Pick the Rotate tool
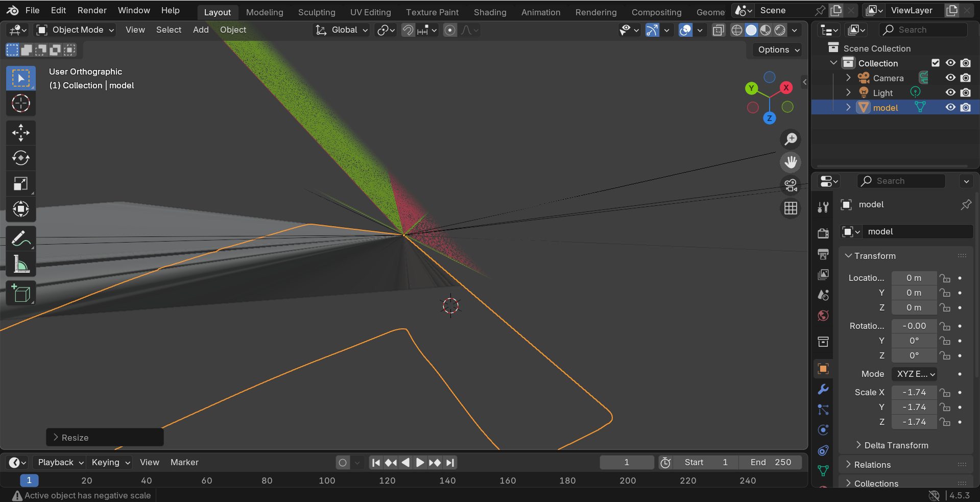This screenshot has width=980, height=502. click(x=21, y=158)
